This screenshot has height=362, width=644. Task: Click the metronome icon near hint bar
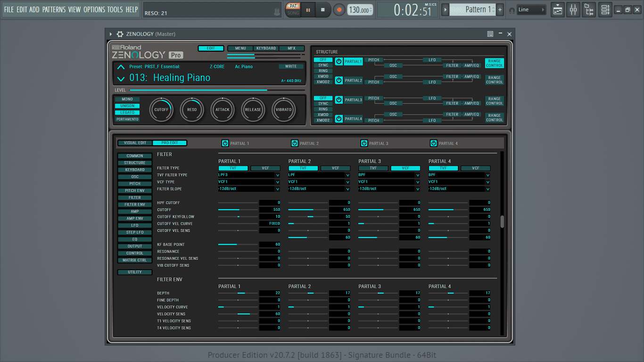[277, 11]
